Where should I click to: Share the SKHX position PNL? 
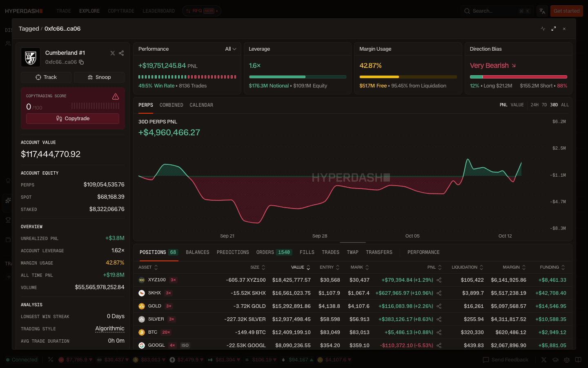(439, 293)
